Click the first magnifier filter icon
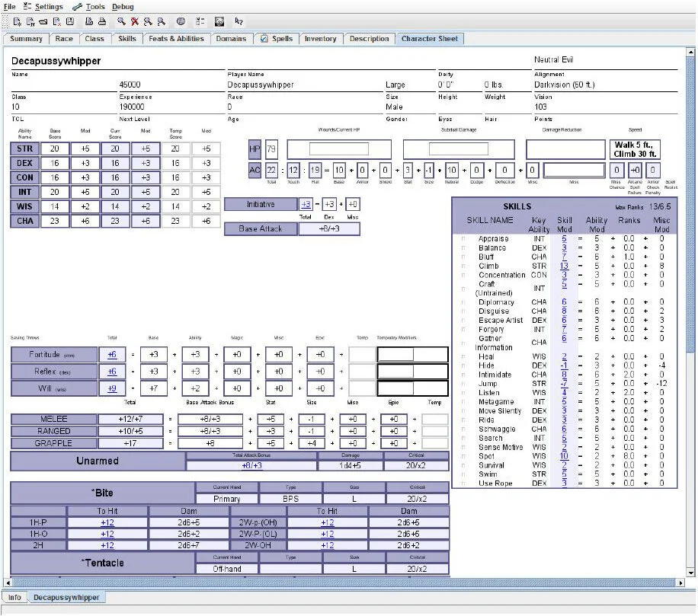698x616 pixels. point(121,21)
